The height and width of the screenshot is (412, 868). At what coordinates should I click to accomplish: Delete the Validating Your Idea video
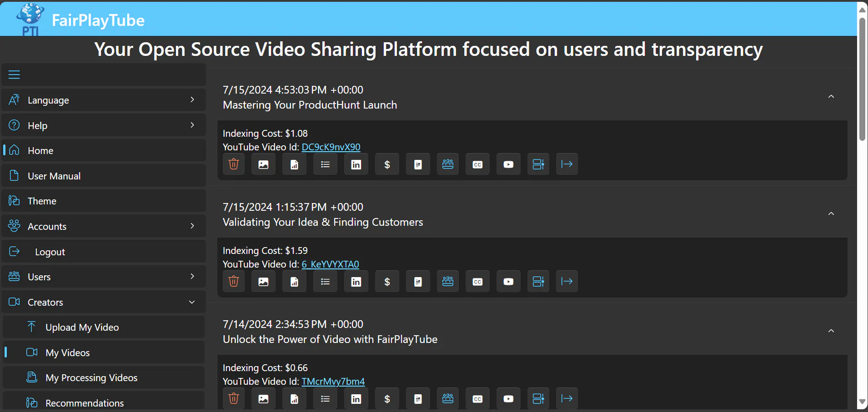pyautogui.click(x=234, y=281)
